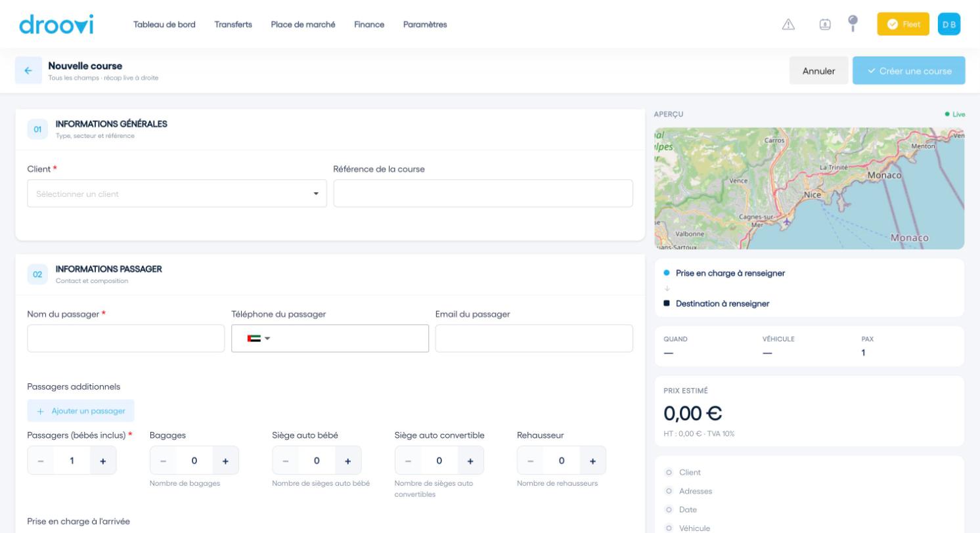The width and height of the screenshot is (980, 533).
Task: Click the droovi logo
Action: 56,24
